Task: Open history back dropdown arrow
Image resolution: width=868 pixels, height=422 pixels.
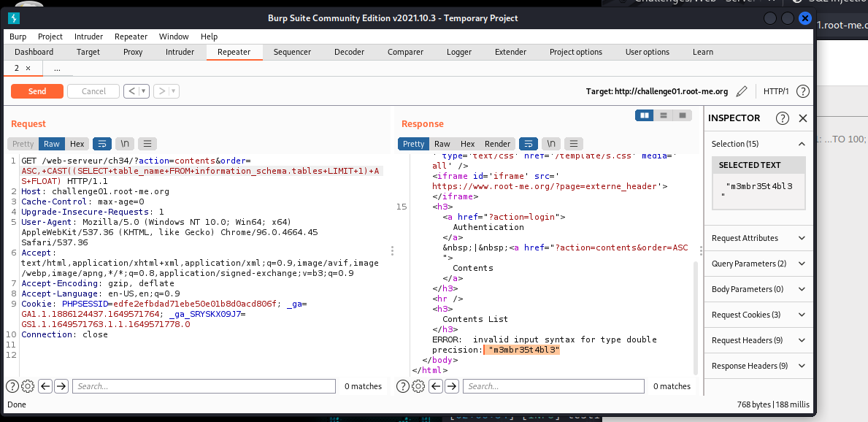Action: tap(144, 91)
